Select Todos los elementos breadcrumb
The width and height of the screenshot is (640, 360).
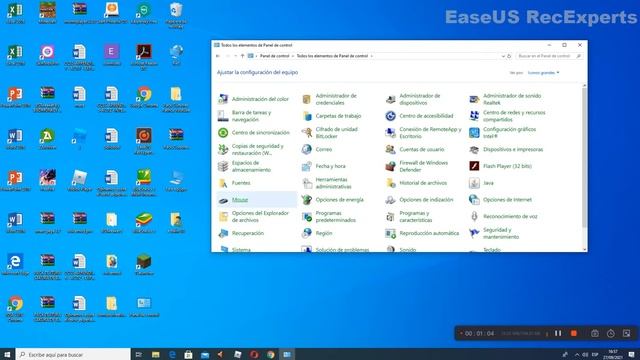(332, 56)
